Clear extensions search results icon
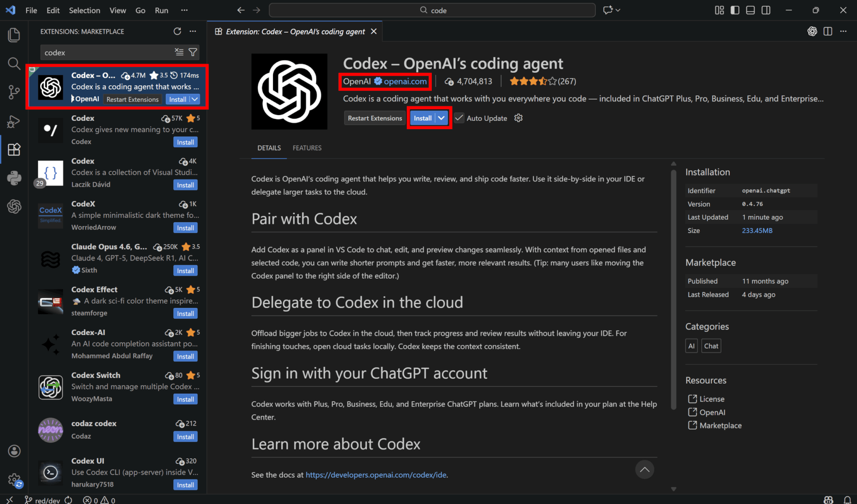Viewport: 857px width, 504px height. (179, 52)
